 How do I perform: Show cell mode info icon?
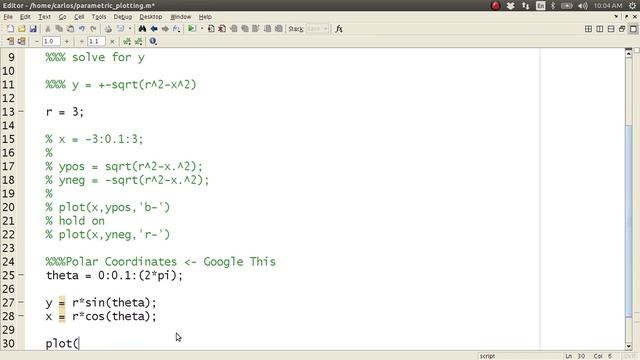[153, 41]
